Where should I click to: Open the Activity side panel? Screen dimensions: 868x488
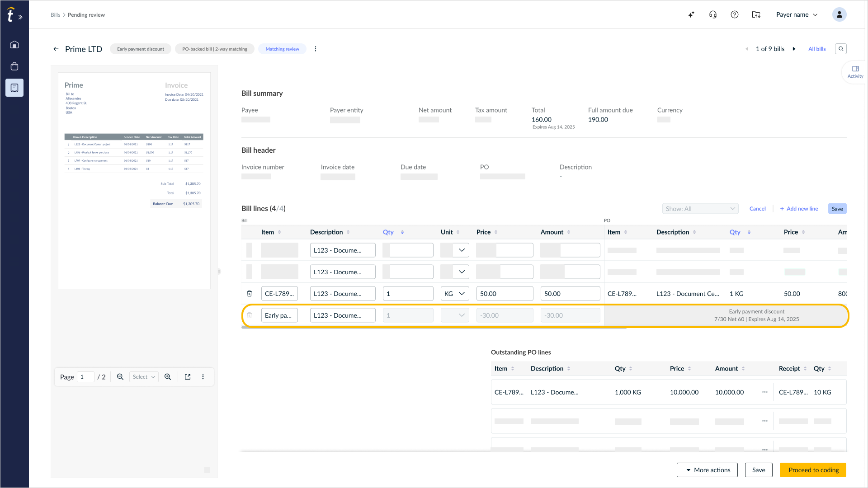click(855, 72)
